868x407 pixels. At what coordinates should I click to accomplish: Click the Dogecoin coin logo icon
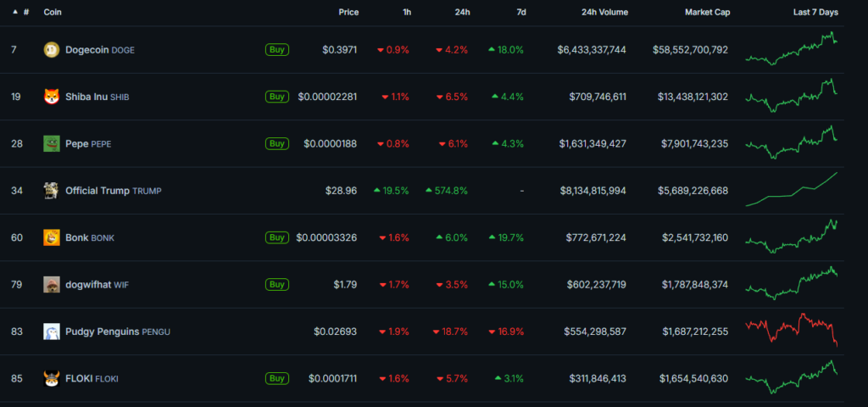pos(51,50)
